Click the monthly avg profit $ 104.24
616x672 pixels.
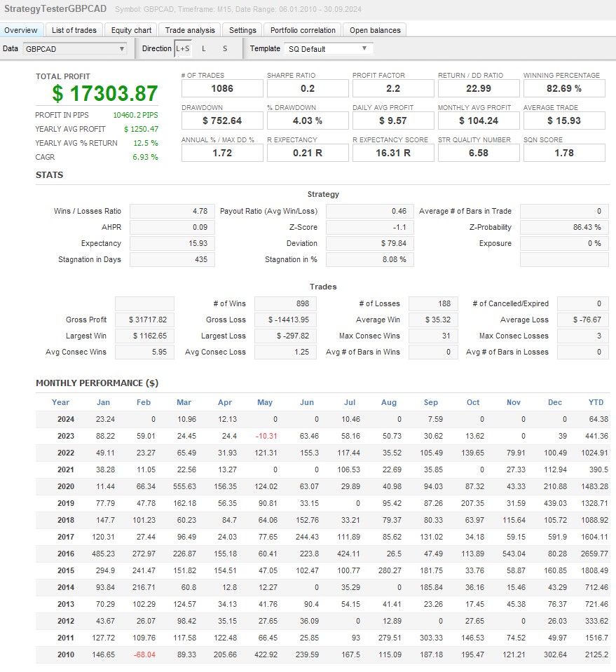pos(479,121)
